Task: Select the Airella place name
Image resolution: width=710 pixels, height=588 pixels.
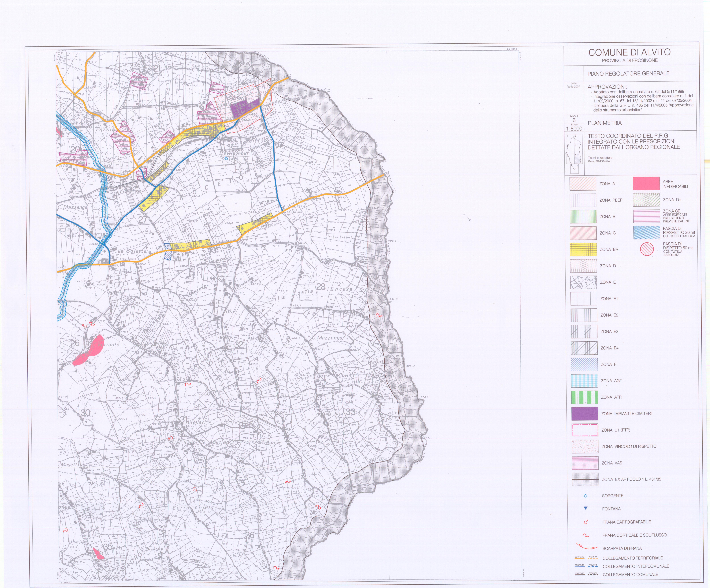Action: [194, 422]
